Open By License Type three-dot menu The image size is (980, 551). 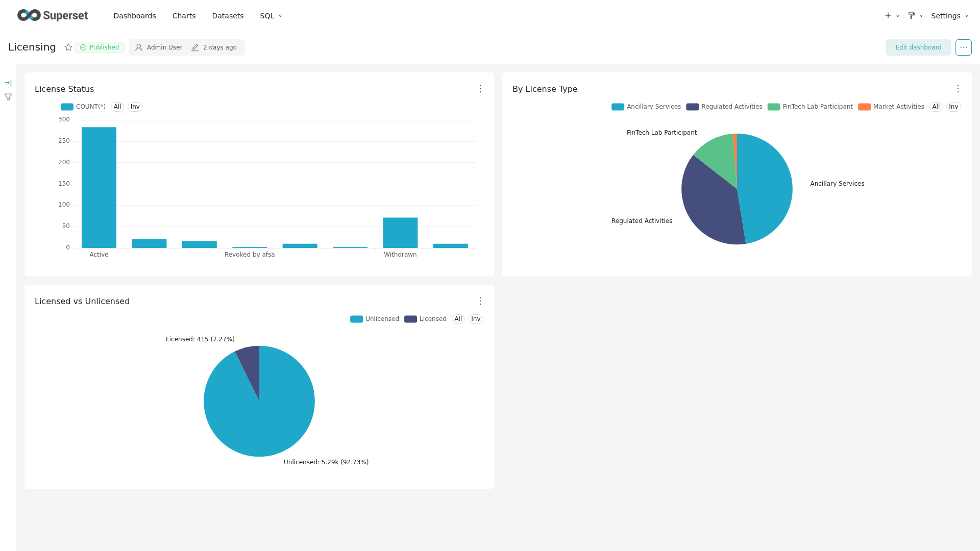click(x=958, y=89)
